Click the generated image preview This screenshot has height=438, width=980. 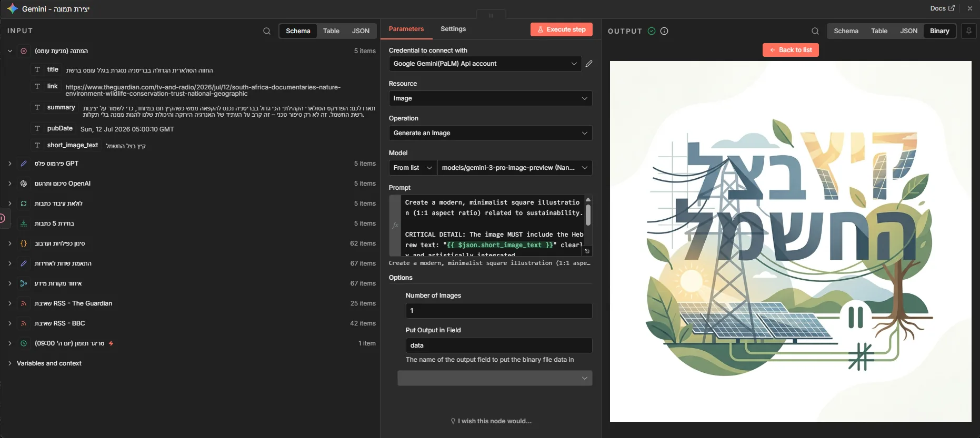(791, 241)
